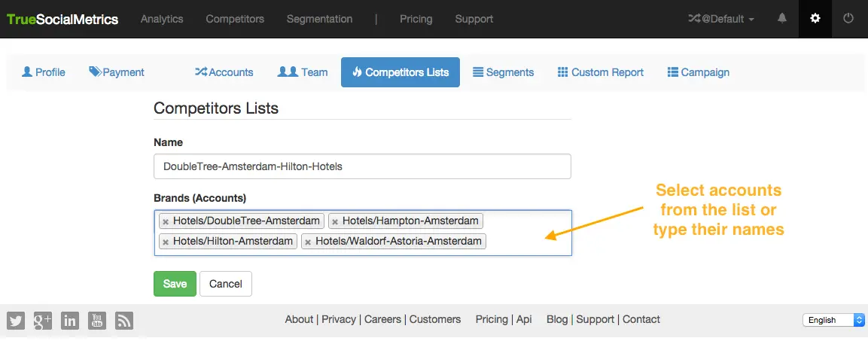The height and width of the screenshot is (341, 868).
Task: Remove Hotels/DoubleTree-Amsterdam tag
Action: click(166, 222)
